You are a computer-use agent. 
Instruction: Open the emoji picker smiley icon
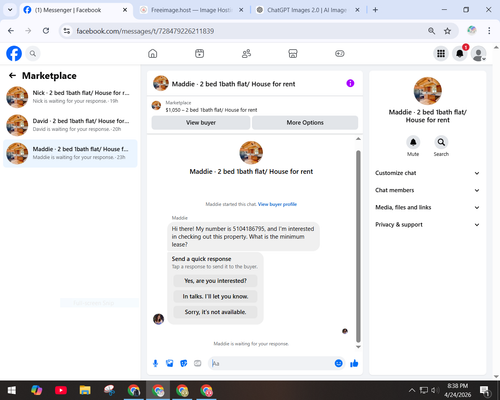[338, 363]
